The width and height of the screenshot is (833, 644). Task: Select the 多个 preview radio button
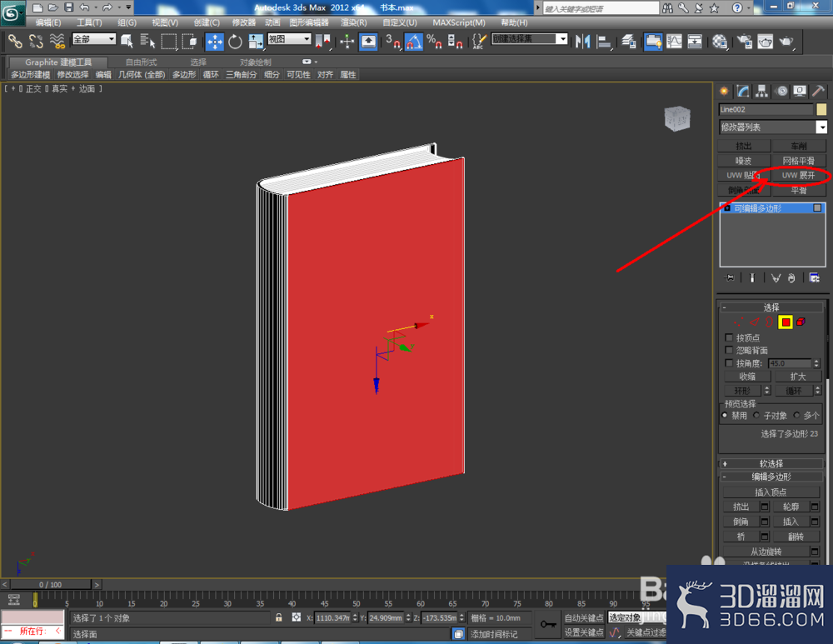(x=796, y=415)
